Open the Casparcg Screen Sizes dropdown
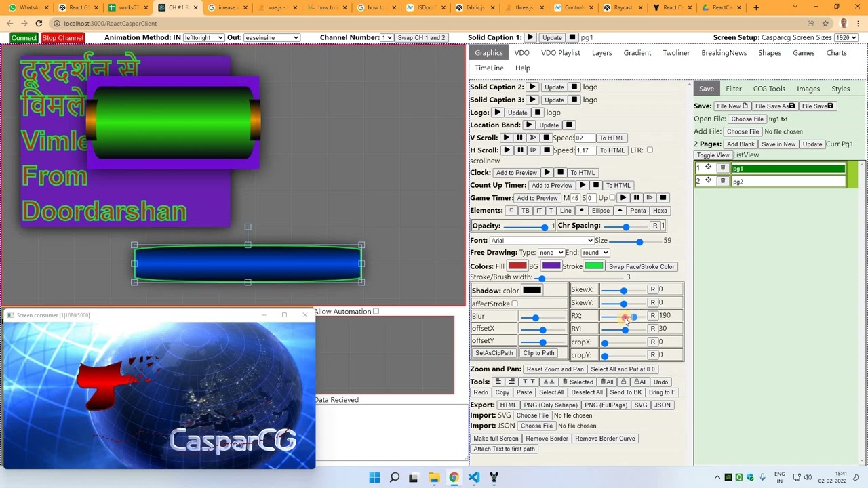Viewport: 868px width, 488px height. pyautogui.click(x=846, y=37)
